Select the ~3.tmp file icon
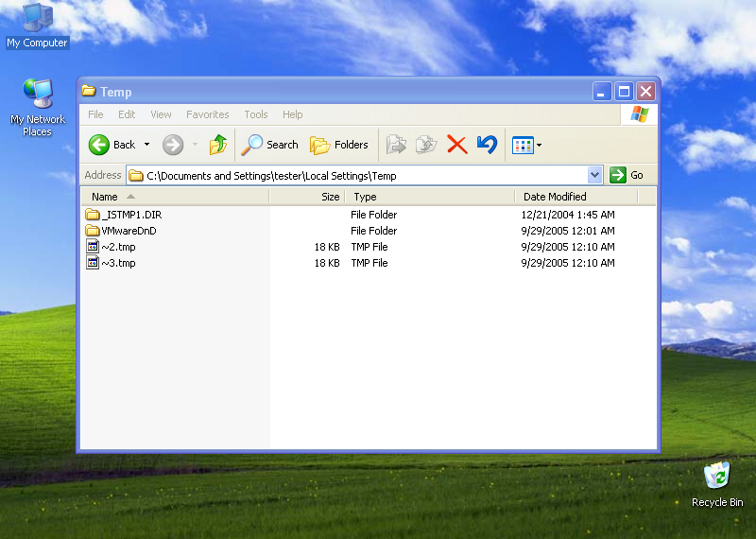 click(x=93, y=263)
